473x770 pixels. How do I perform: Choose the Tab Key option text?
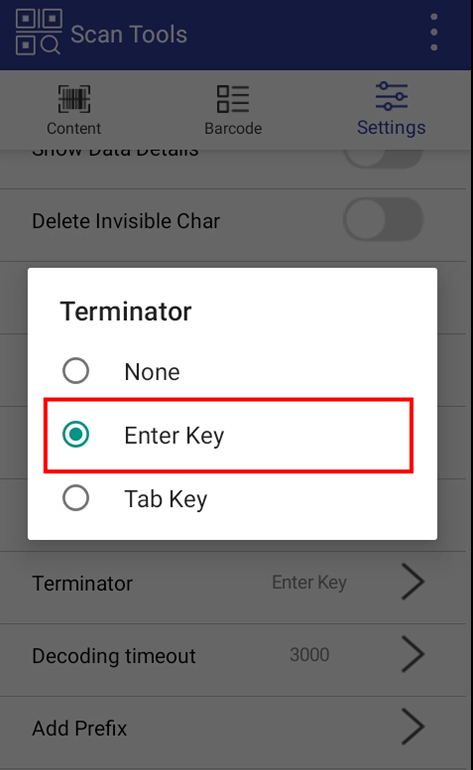point(166,499)
